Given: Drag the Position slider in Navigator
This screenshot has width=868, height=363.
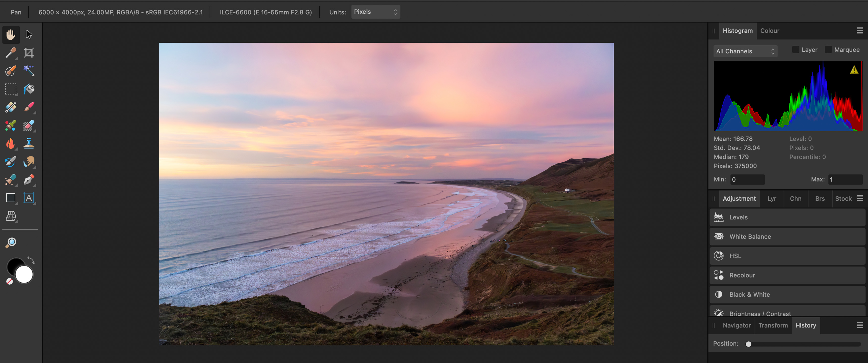Looking at the screenshot, I should pos(748,343).
